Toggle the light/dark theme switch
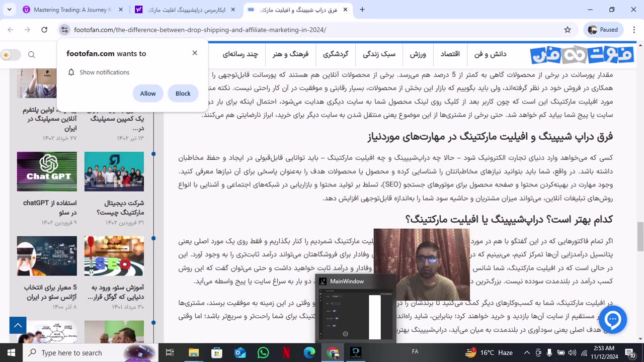Image resolution: width=644 pixels, height=362 pixels. [x=11, y=55]
